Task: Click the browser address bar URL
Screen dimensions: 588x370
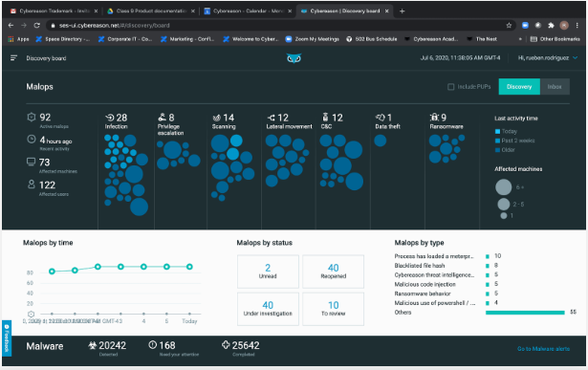Action: 115,25
